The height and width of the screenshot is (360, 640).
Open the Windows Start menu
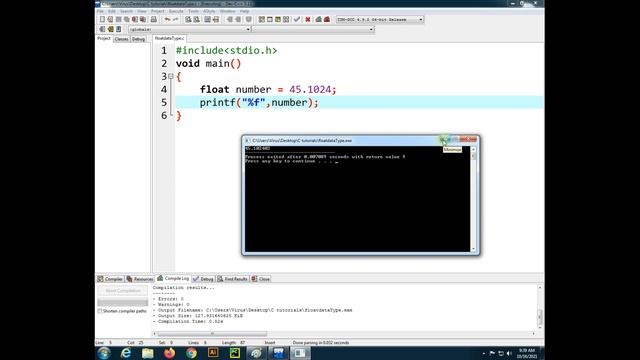point(104,353)
